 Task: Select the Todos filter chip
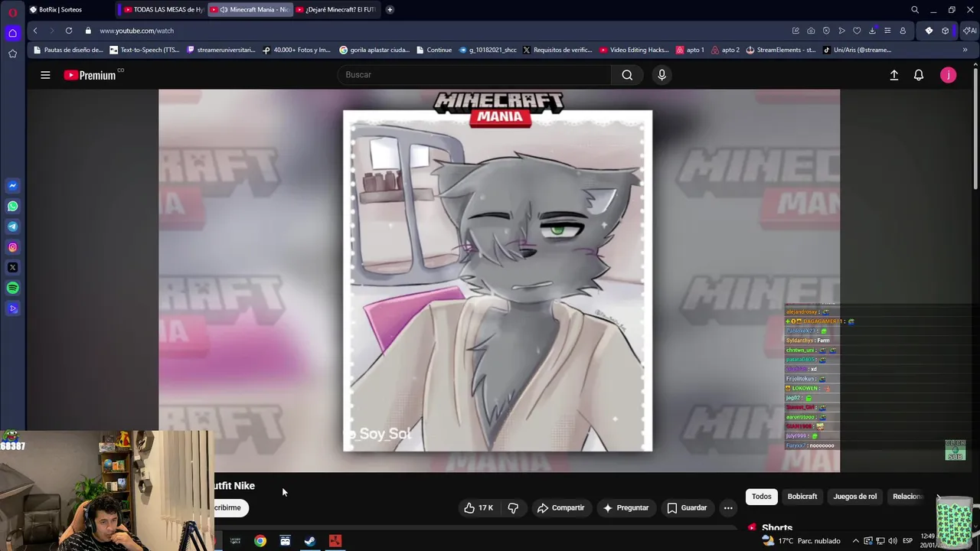tap(762, 497)
